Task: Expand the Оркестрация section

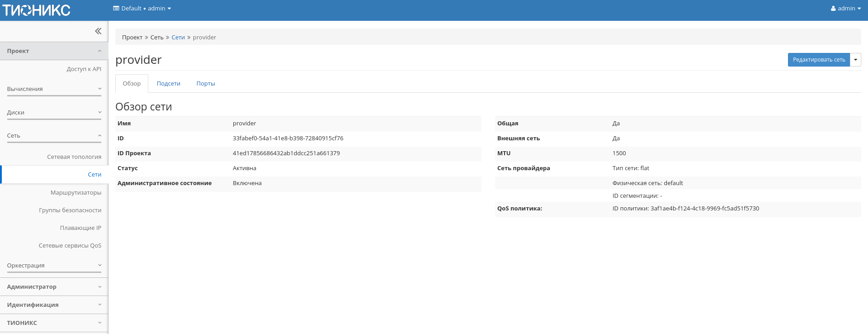Action: (x=54, y=266)
